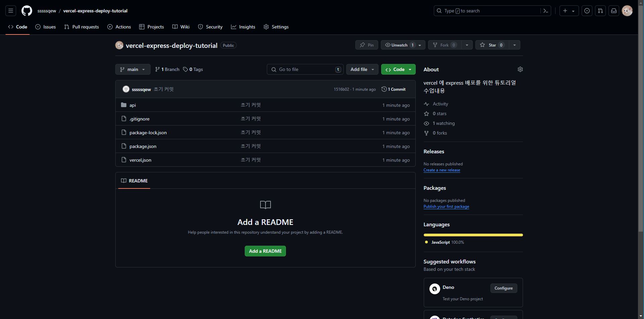The width and height of the screenshot is (644, 319).
Task: Click the yellow JavaScript language bar
Action: pyautogui.click(x=473, y=235)
